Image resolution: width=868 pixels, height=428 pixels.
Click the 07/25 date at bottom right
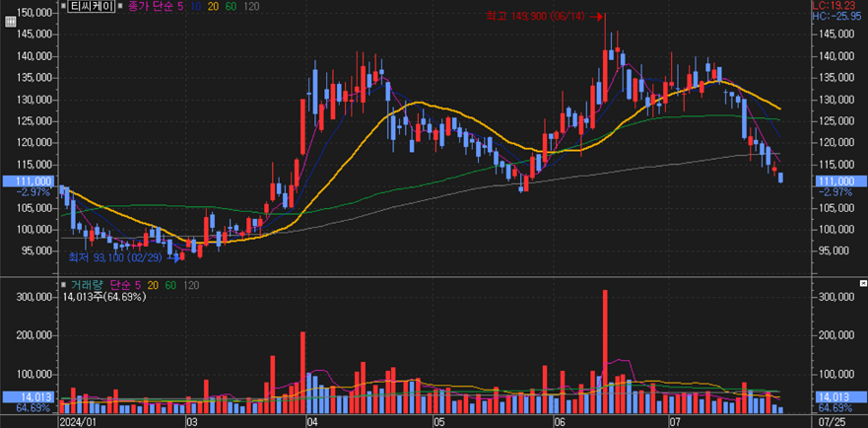[836, 421]
